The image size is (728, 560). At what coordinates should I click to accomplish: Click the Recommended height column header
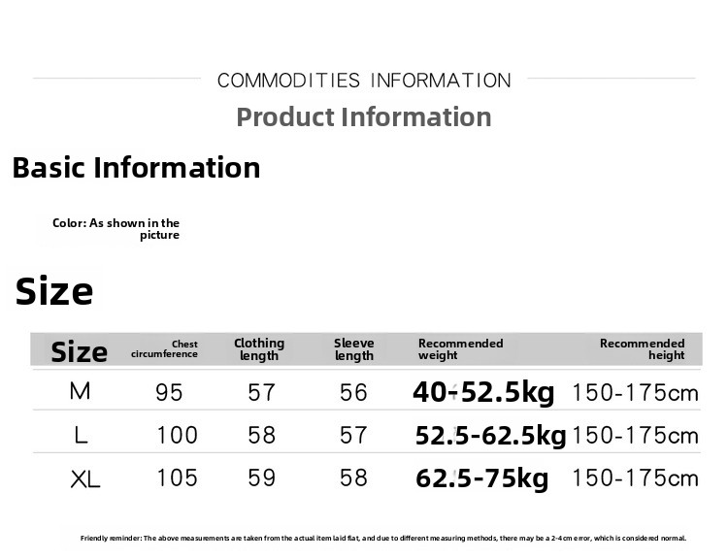(643, 349)
